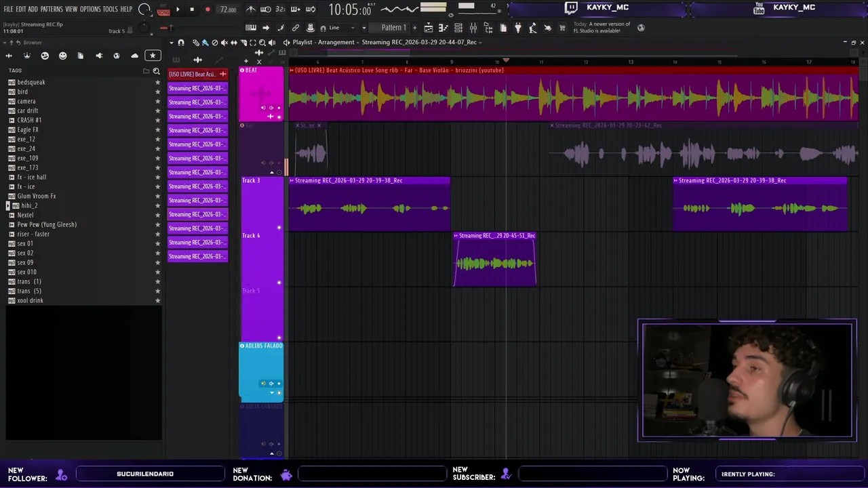Open dropdown after Streaming REC_2026-03-29 20-44-07_Rec
Viewport: 868px width, 488px height.
coord(480,43)
